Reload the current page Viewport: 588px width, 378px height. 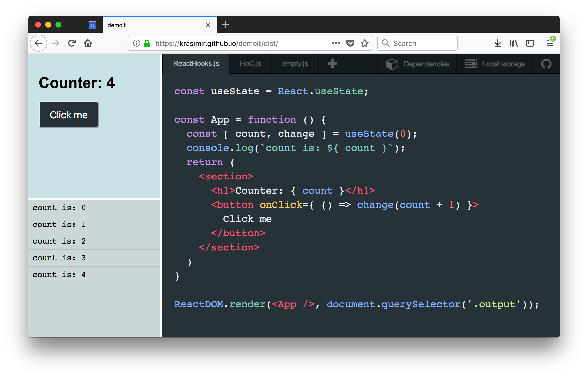pos(72,43)
